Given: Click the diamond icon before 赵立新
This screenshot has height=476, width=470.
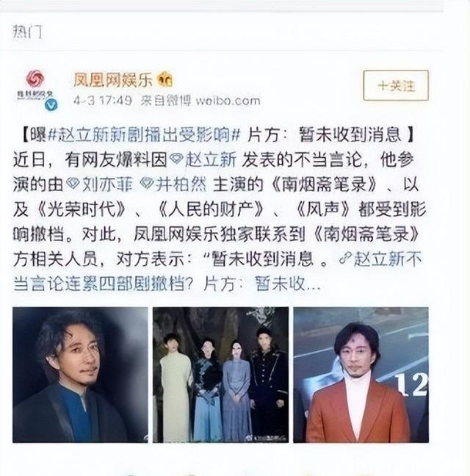Looking at the screenshot, I should tap(176, 159).
